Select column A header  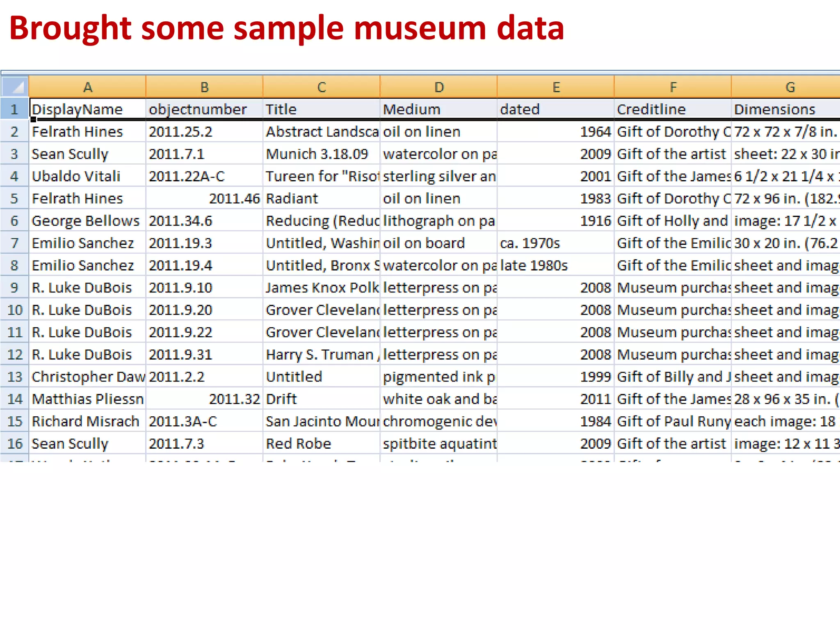(87, 87)
